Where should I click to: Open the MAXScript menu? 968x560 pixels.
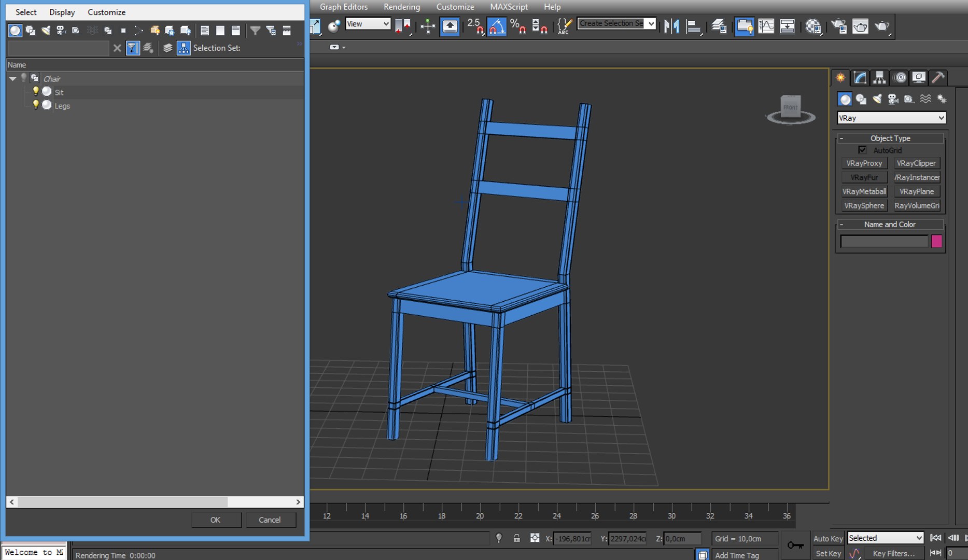(x=509, y=7)
